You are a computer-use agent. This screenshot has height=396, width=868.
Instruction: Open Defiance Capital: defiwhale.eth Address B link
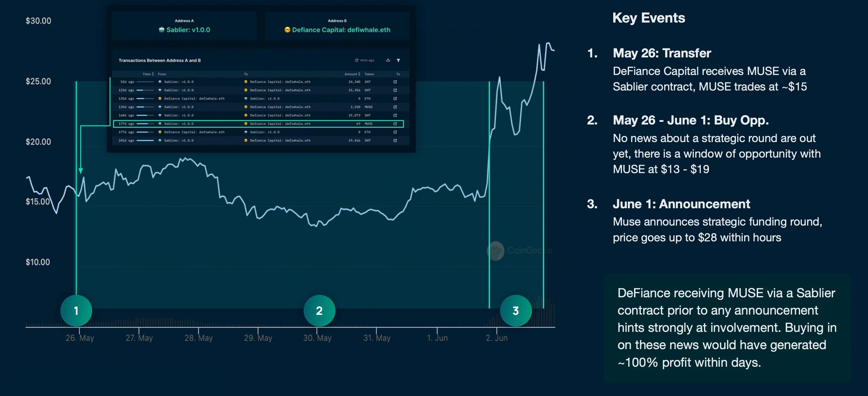pos(341,30)
